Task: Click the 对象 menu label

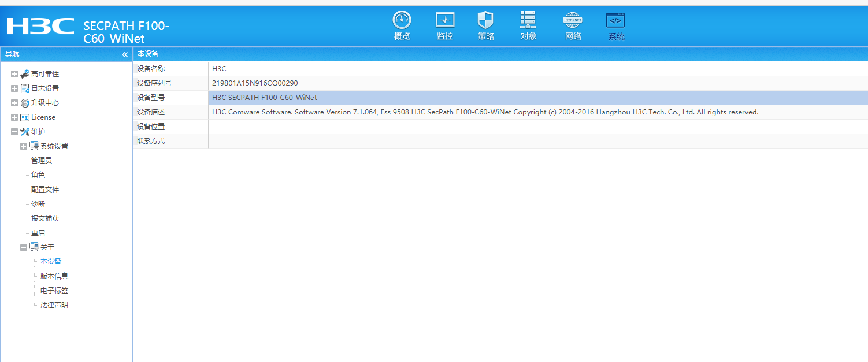Action: tap(529, 36)
